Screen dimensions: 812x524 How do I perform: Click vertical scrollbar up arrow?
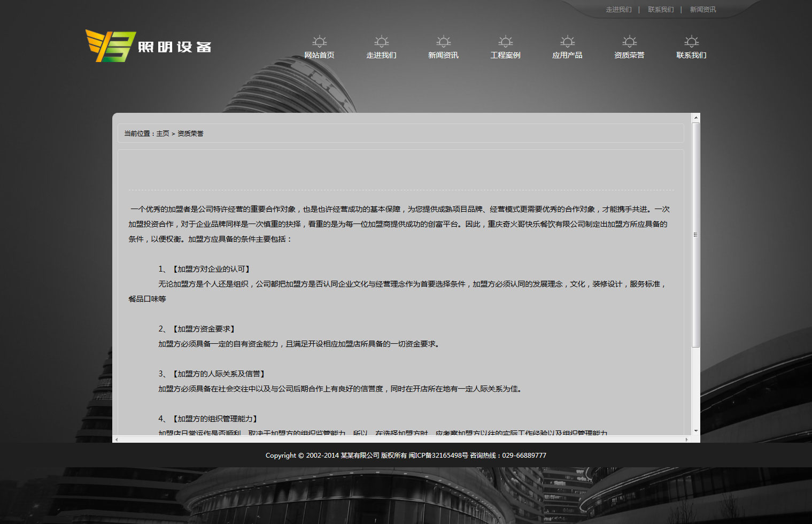(695, 118)
